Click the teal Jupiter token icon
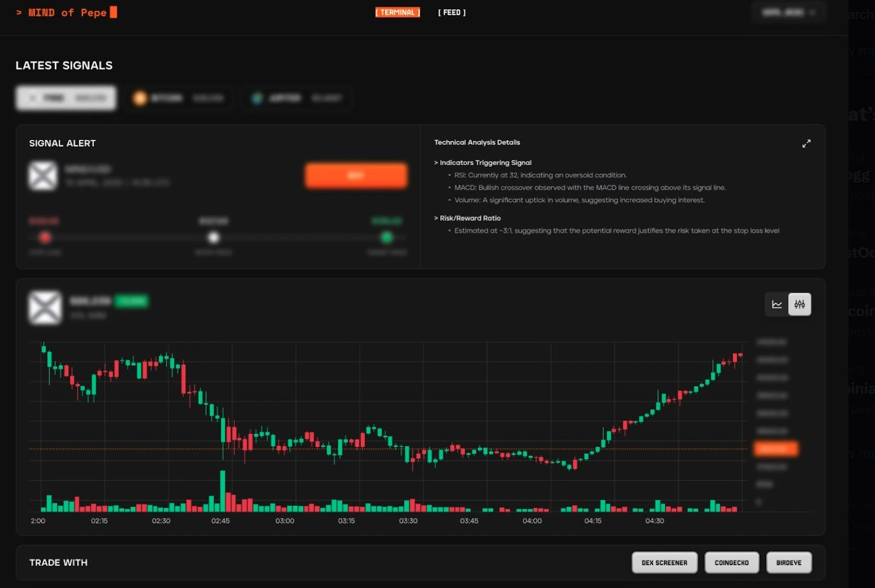The width and height of the screenshot is (875, 588). (257, 98)
